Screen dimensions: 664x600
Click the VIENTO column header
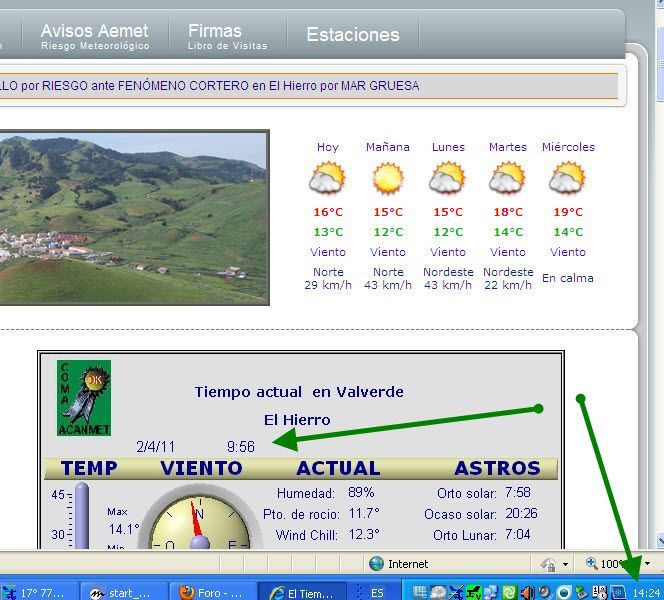click(x=201, y=468)
